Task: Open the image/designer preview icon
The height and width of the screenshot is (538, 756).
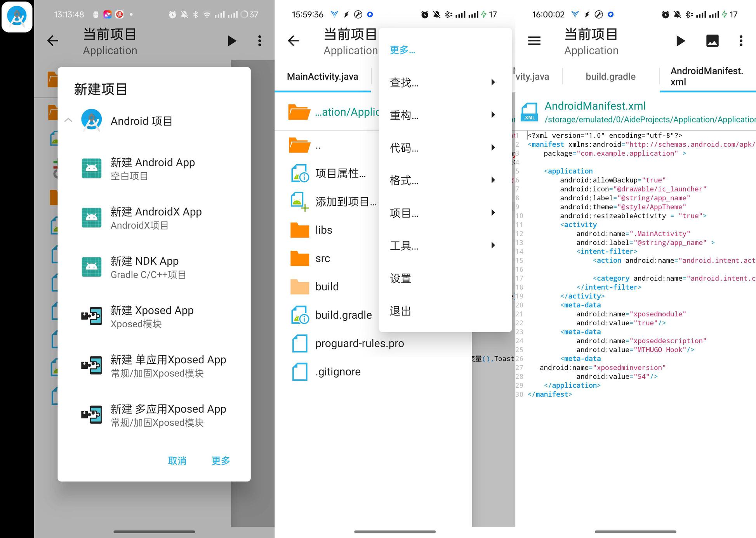Action: point(712,41)
